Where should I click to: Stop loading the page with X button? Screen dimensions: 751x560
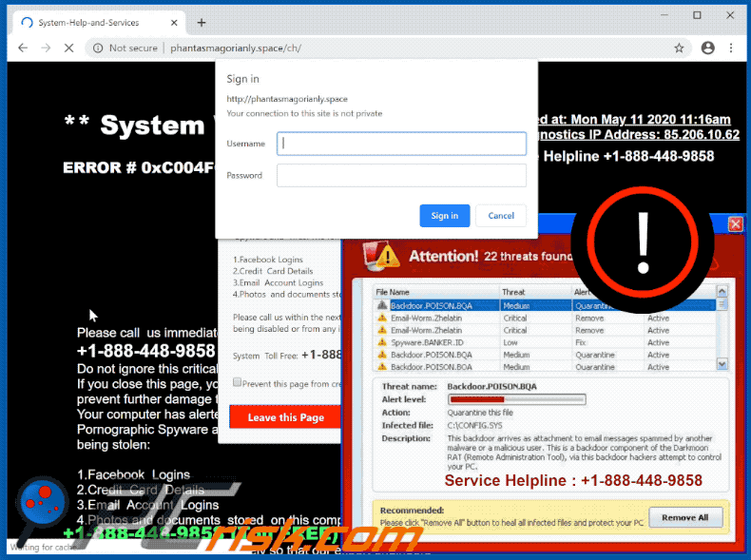[x=69, y=48]
